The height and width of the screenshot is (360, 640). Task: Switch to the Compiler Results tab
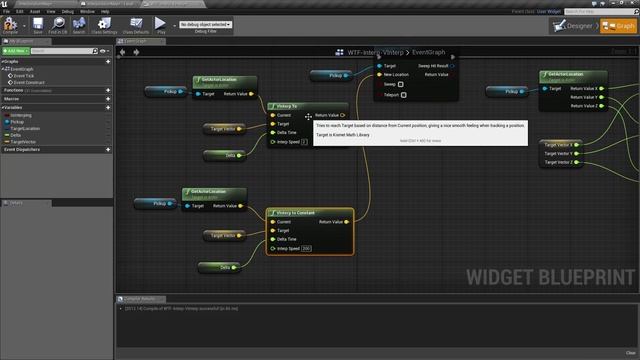141,299
